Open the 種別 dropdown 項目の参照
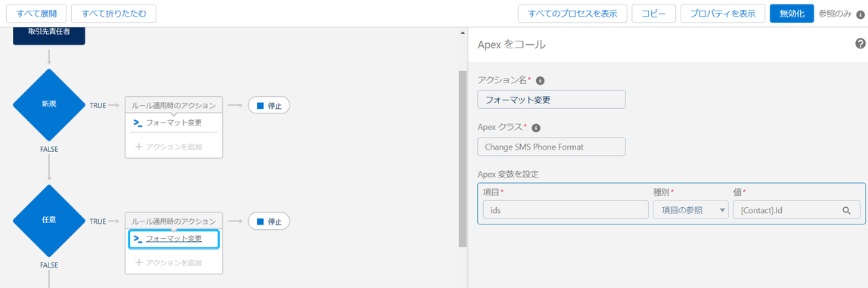 coord(691,210)
